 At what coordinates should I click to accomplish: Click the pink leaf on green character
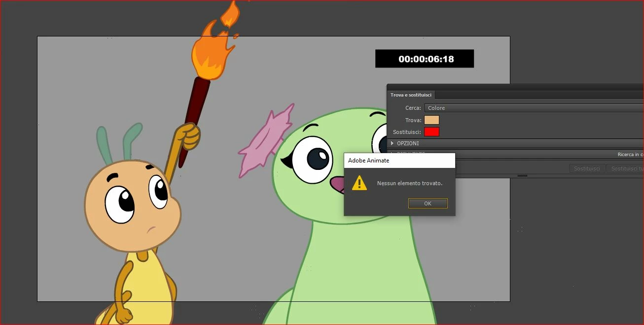pos(267,140)
